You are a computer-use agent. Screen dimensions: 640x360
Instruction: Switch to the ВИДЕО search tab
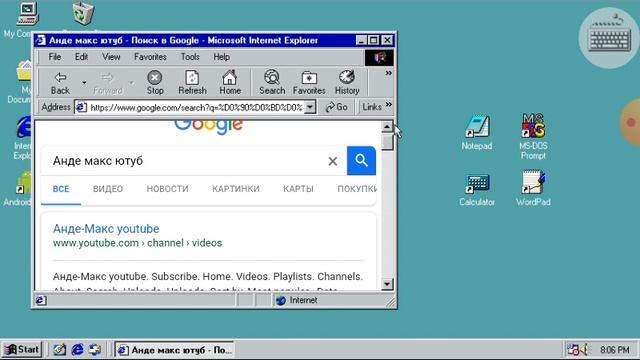point(108,189)
